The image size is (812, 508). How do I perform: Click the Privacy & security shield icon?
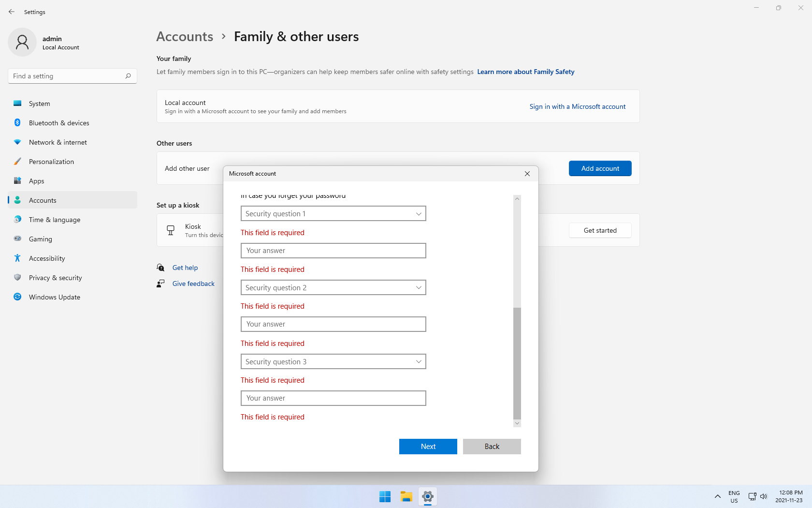click(x=17, y=278)
